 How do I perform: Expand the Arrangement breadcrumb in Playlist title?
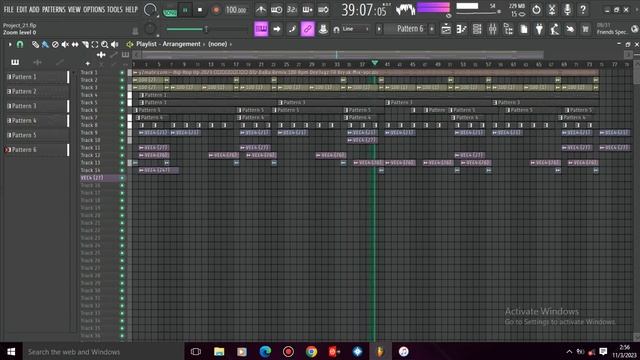click(181, 44)
